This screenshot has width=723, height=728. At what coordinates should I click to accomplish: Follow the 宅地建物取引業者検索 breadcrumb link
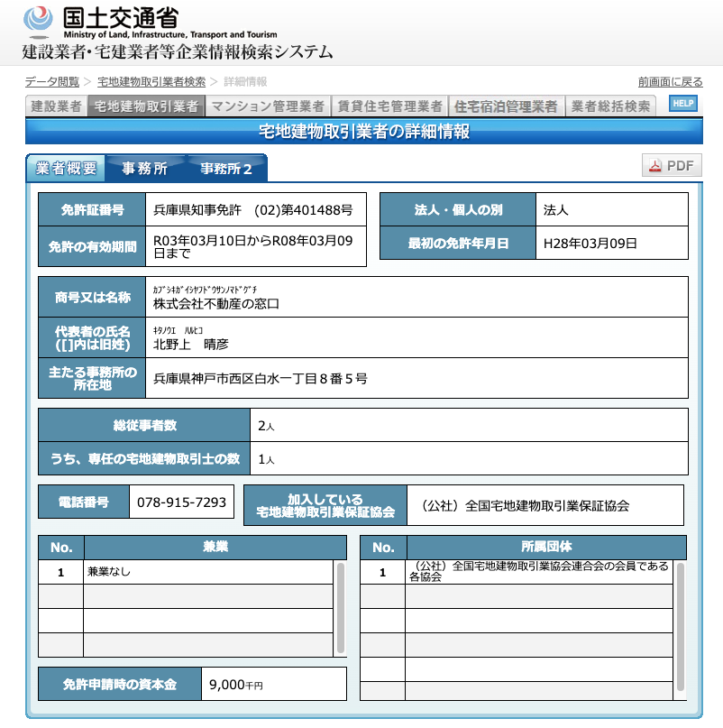[x=151, y=82]
